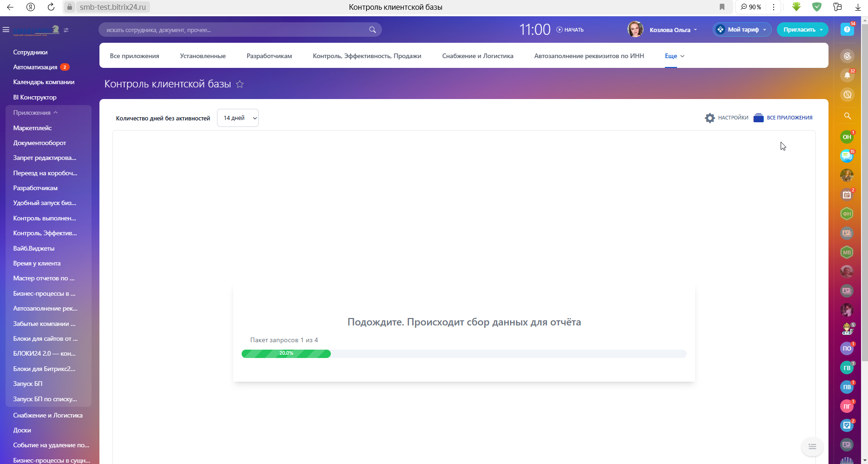Screen dimensions: 868x464
Task: Open chat with ГВ avatar
Action: click(x=847, y=368)
